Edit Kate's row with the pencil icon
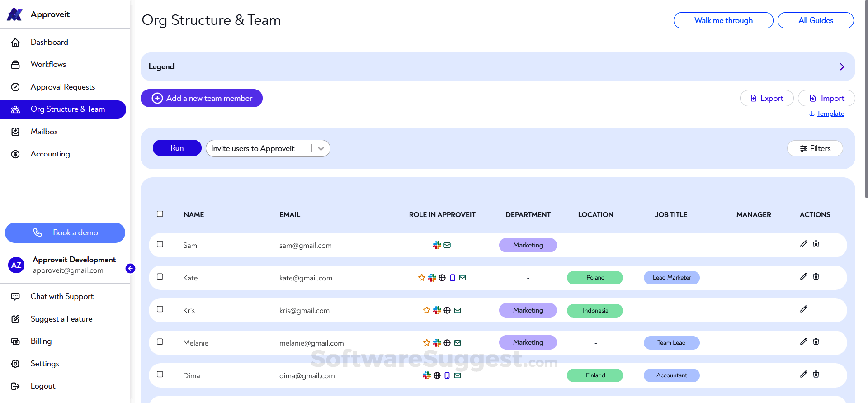The width and height of the screenshot is (868, 403). click(803, 276)
